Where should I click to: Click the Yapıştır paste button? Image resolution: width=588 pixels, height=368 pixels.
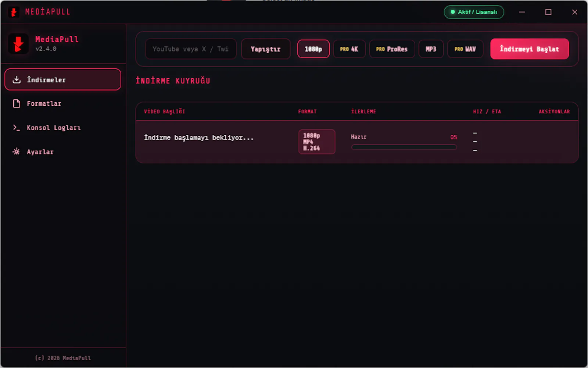(x=266, y=49)
